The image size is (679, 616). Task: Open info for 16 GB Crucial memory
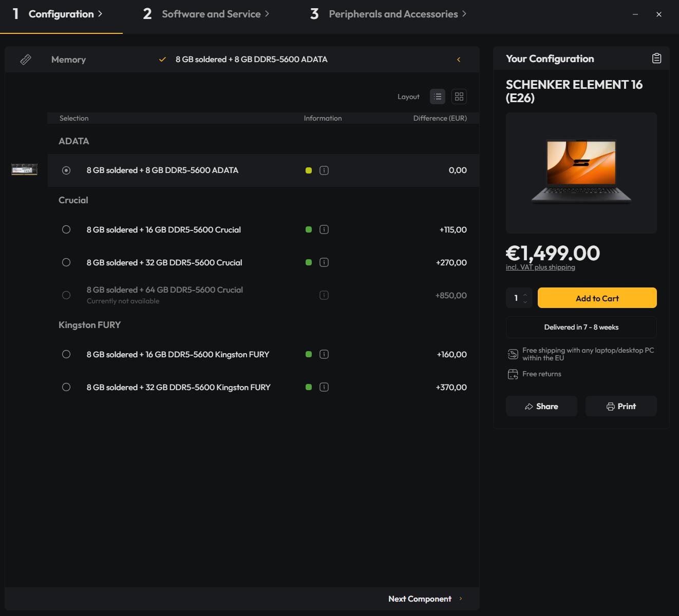(x=324, y=229)
